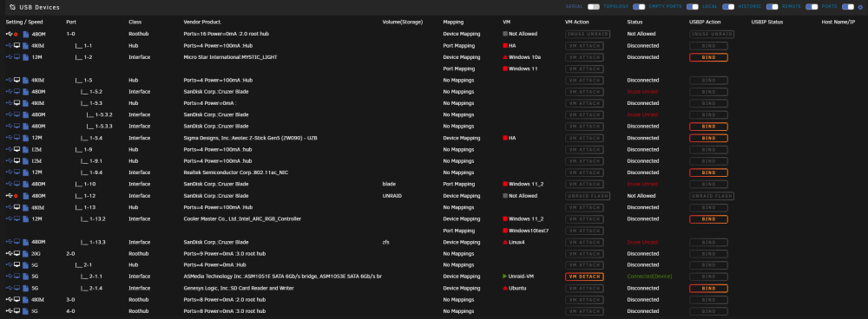Screen dimensions: 868x319
Task: Click the document icon on port 1-2 row
Action: click(x=25, y=57)
